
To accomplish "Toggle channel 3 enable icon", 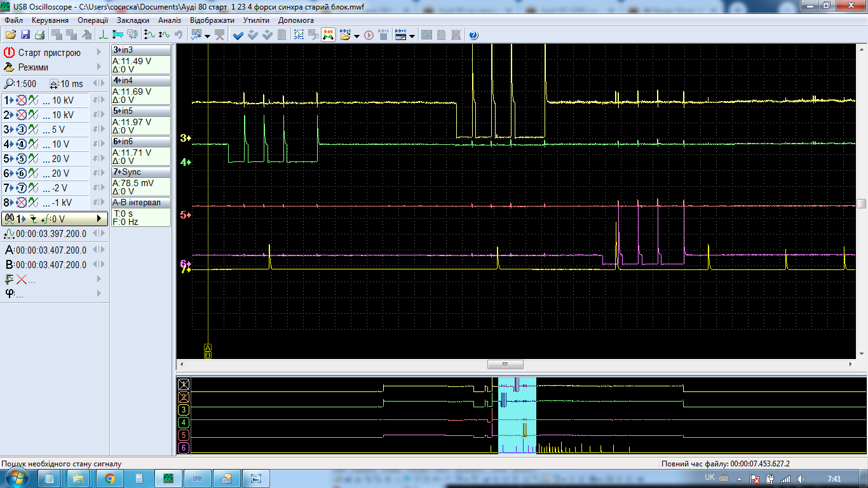I will click(21, 130).
